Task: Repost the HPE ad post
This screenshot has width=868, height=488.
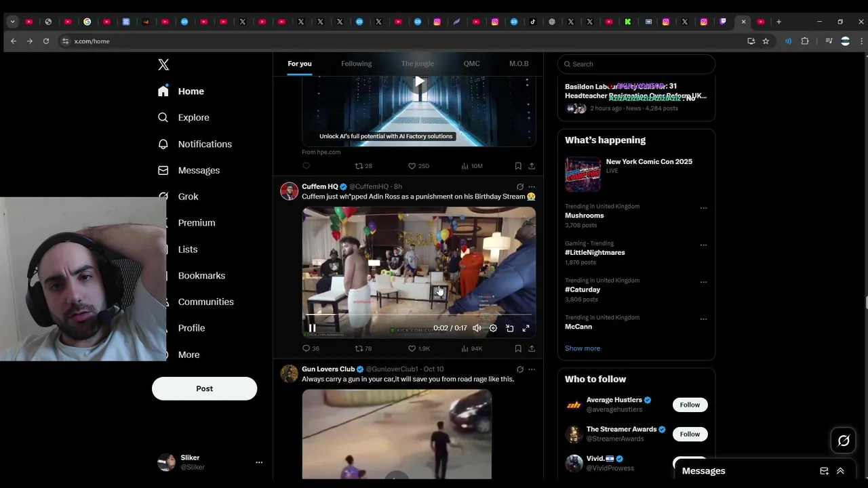Action: [363, 166]
